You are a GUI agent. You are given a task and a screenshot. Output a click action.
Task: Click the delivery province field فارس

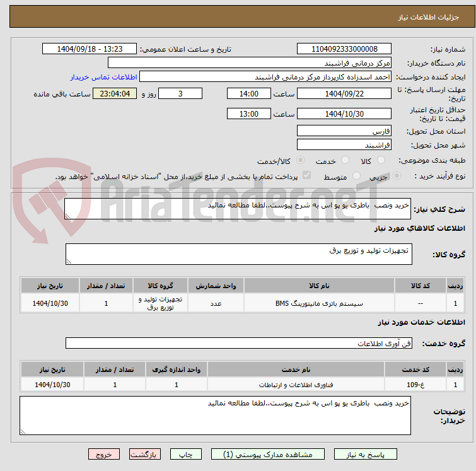pos(344,131)
